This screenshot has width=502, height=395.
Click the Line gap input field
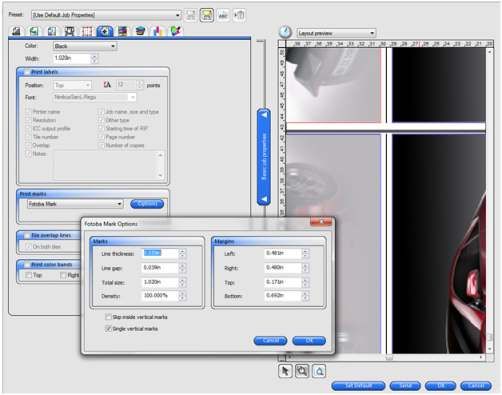tap(161, 268)
